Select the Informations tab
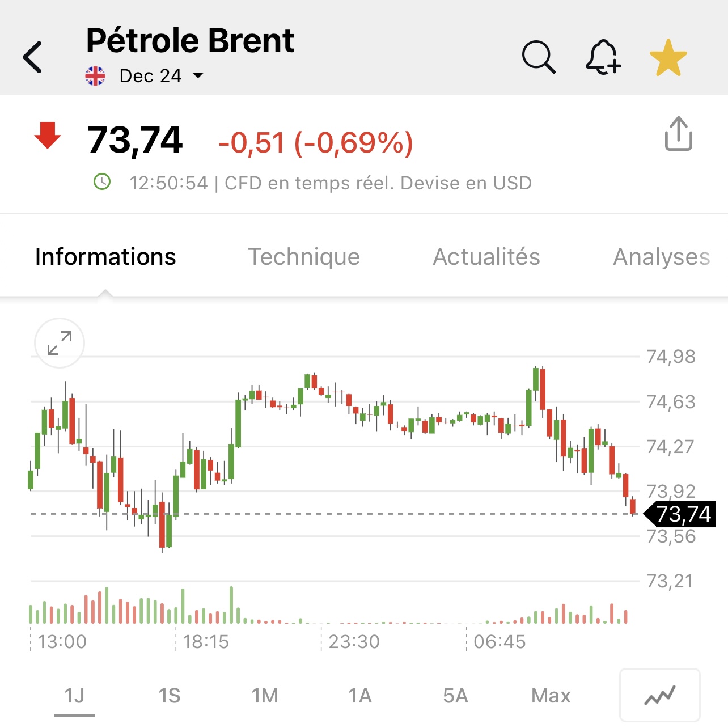728x728 pixels. click(x=105, y=257)
